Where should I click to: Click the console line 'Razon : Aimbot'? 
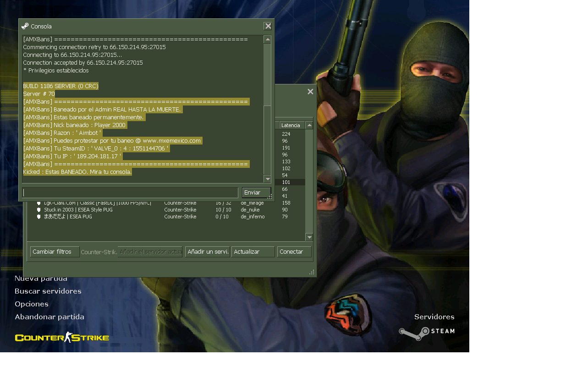coord(62,133)
